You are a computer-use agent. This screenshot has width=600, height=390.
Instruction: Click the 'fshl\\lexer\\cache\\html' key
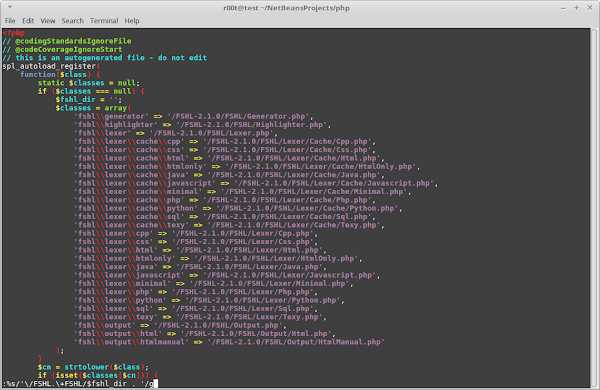(x=131, y=158)
